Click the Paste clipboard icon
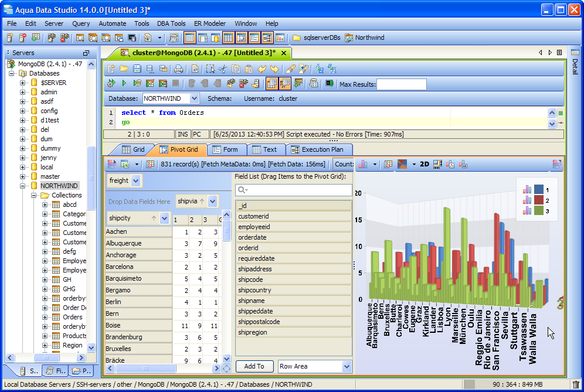This screenshot has width=584, height=392. [x=249, y=69]
